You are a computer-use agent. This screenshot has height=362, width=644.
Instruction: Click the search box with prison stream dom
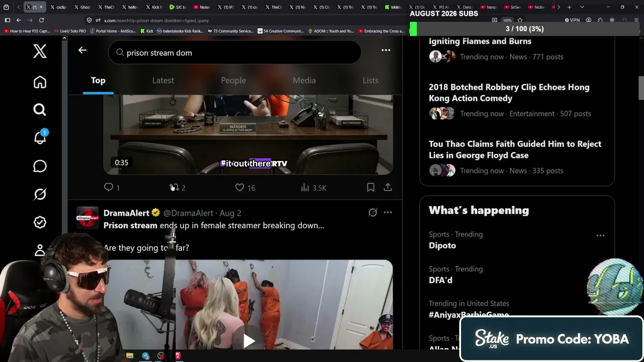(x=234, y=52)
